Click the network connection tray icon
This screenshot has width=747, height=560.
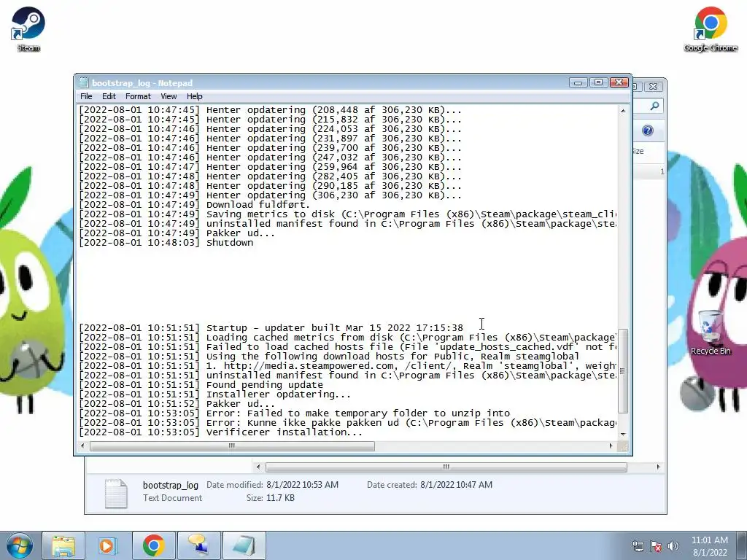[x=638, y=546]
